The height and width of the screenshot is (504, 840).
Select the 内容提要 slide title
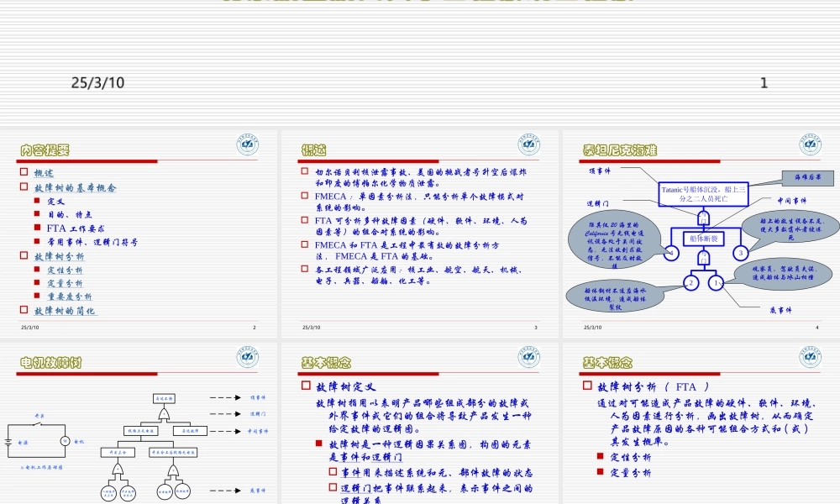(45, 150)
